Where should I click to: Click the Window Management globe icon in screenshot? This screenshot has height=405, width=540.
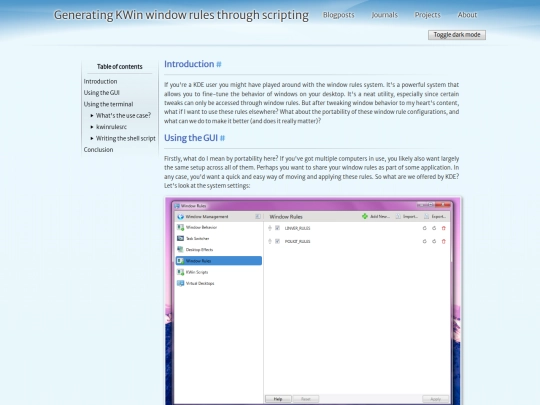click(180, 217)
